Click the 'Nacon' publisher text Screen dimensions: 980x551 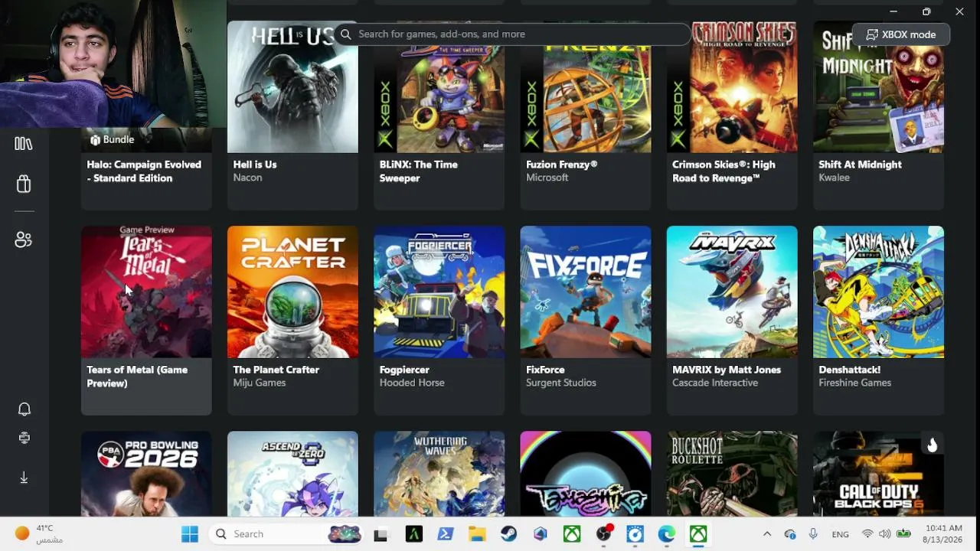pos(247,178)
